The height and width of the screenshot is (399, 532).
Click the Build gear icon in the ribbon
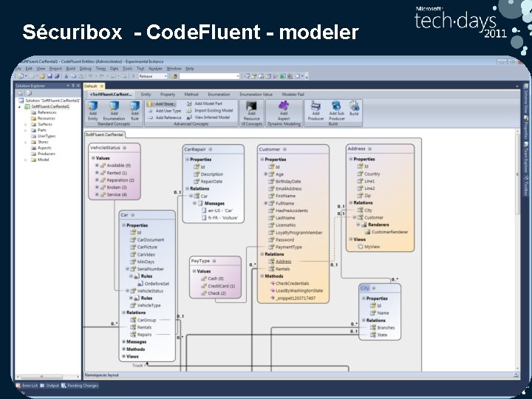tap(354, 109)
